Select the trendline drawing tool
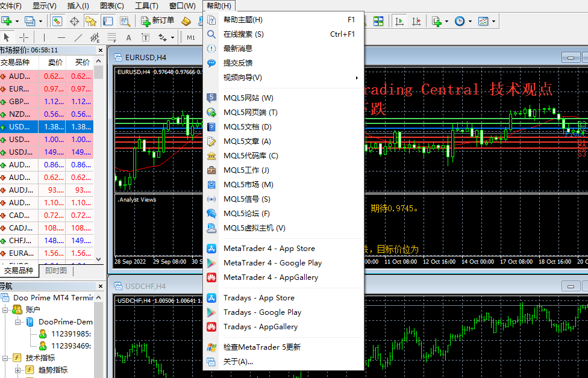This screenshot has width=588, height=378. coord(78,37)
